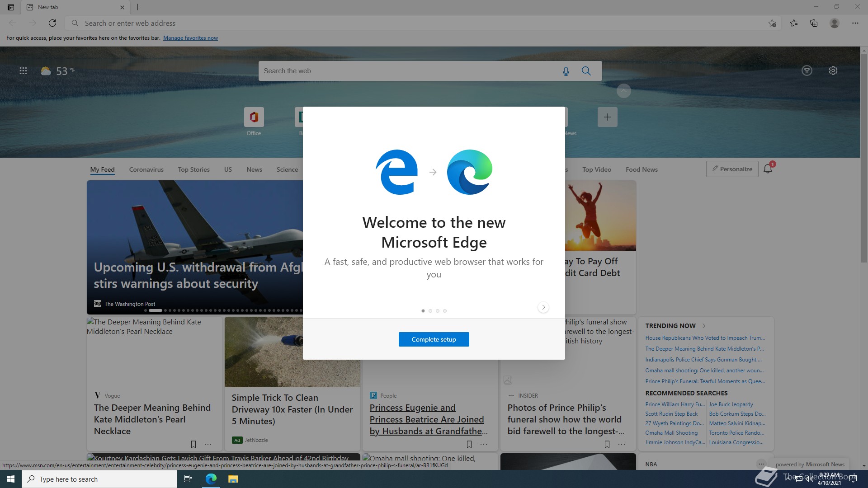Save the Princess Eugenie article bookmark icon

coord(469,444)
